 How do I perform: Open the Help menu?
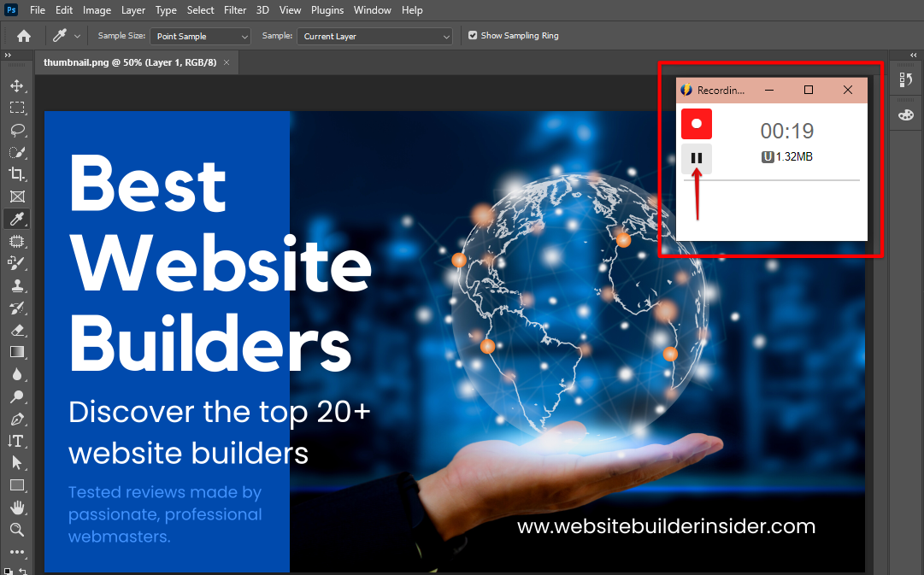tap(412, 10)
